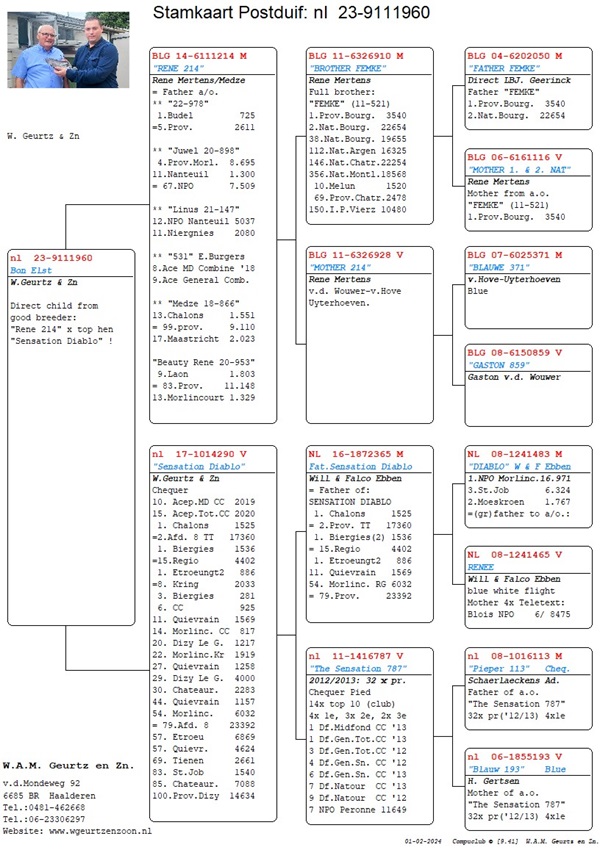Click the footer date '01-02-2024'
The width and height of the screenshot is (600, 861).
pyautogui.click(x=423, y=841)
